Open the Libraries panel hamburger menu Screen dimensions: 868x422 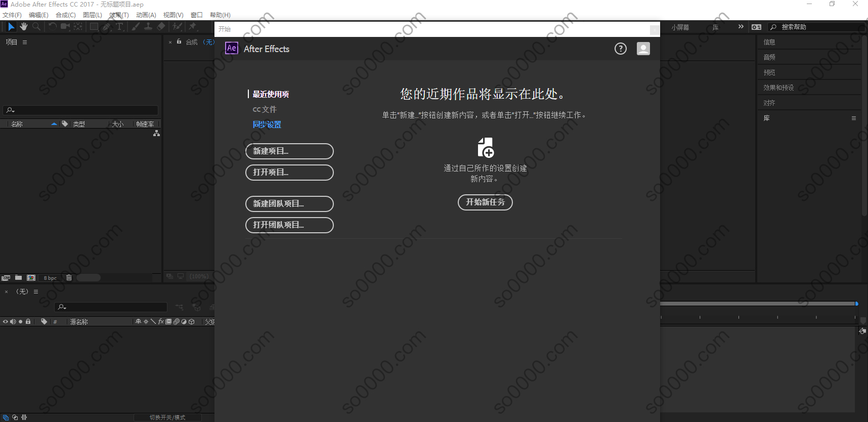[854, 118]
